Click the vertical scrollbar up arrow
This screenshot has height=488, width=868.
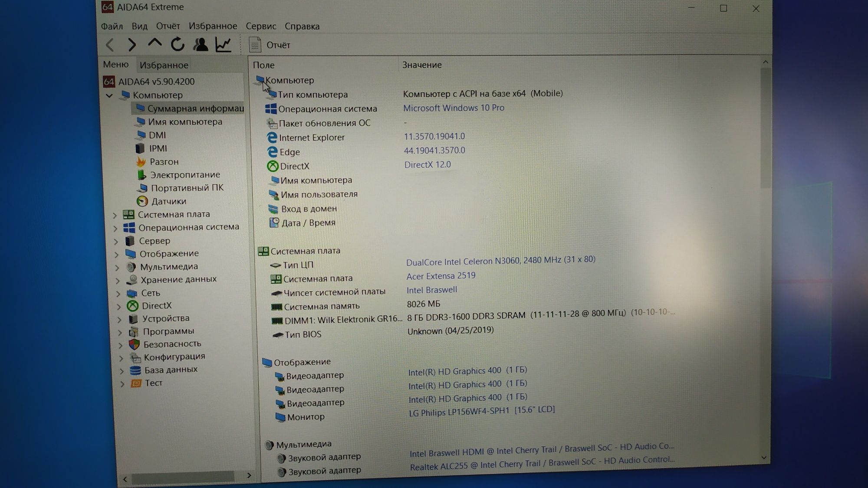(766, 62)
